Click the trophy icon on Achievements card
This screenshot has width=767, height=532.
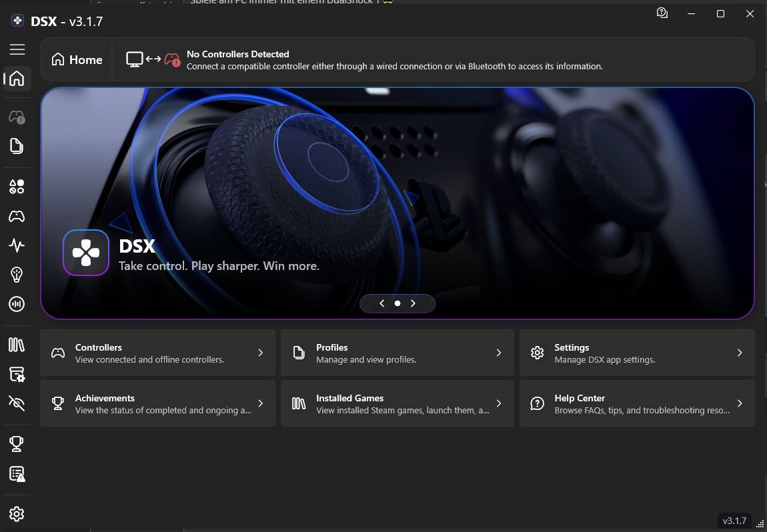coord(58,403)
